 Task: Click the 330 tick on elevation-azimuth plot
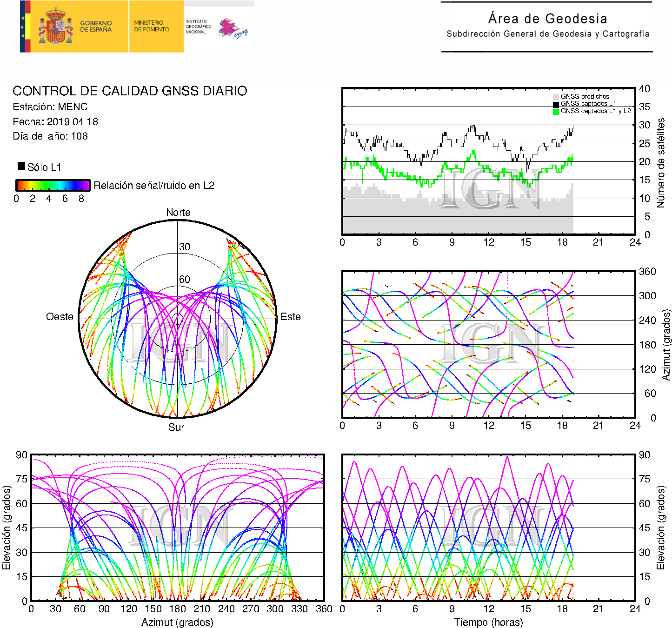(299, 609)
